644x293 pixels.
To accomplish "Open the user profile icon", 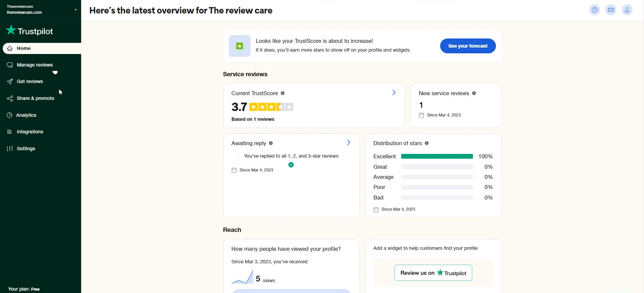I will [627, 10].
